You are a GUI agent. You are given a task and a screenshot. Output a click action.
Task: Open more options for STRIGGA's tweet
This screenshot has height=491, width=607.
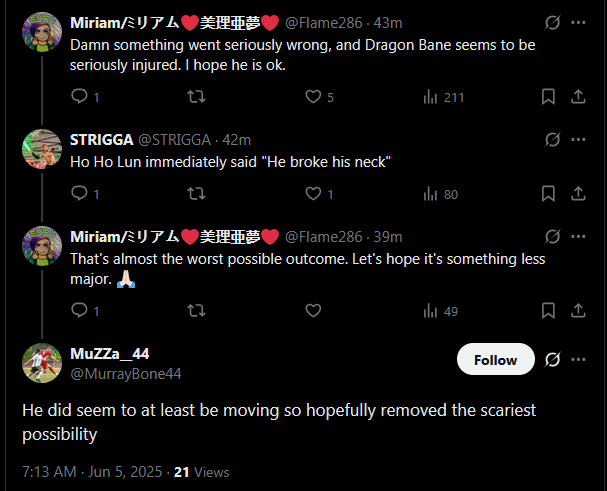[578, 139]
